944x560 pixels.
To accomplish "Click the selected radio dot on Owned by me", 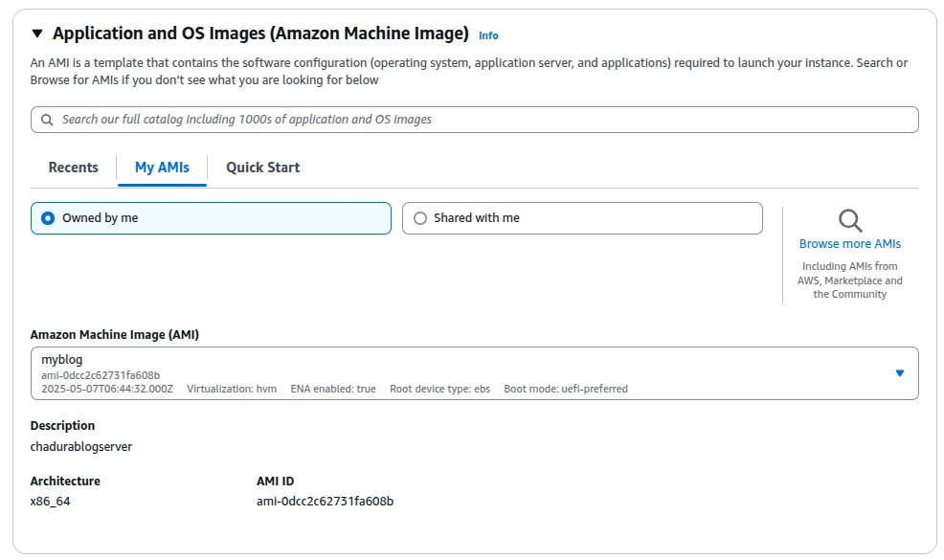I will pyautogui.click(x=47, y=217).
